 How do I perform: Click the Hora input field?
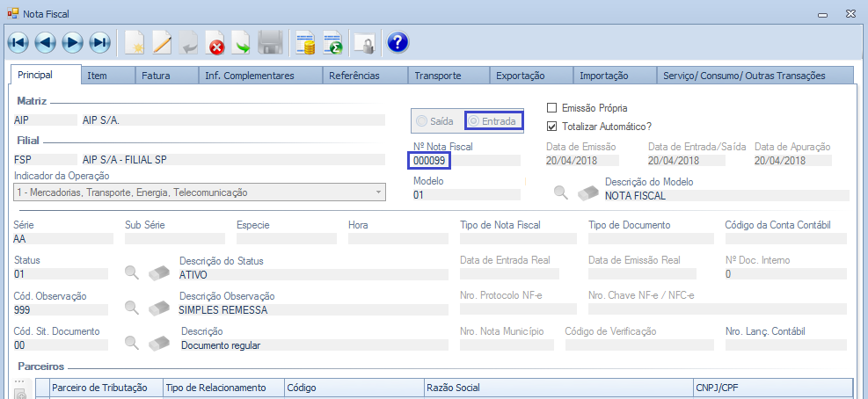click(x=398, y=239)
